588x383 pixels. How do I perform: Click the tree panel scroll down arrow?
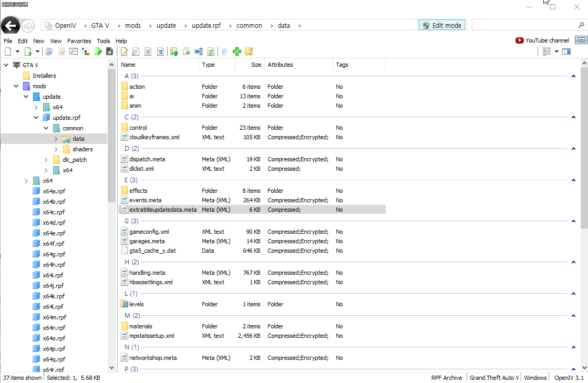click(111, 368)
